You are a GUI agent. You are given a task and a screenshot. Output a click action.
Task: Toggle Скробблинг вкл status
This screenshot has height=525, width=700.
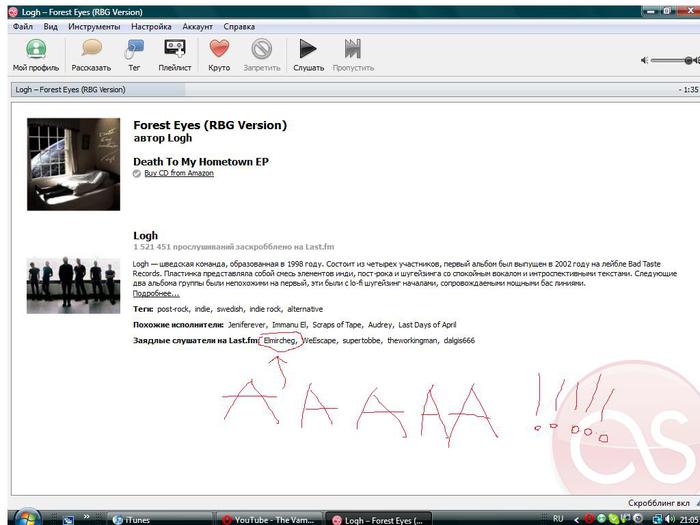click(659, 503)
